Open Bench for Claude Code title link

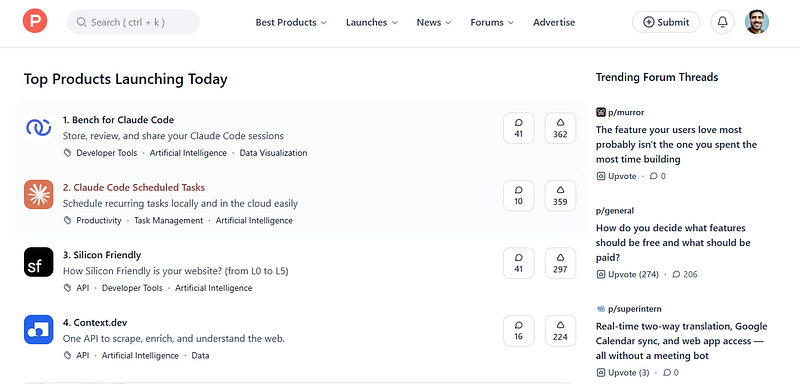118,120
